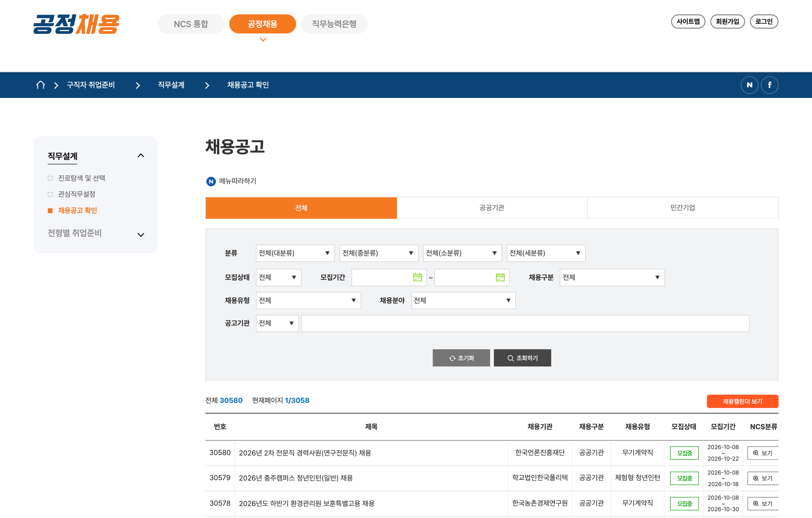Click the 채용캘린더 보기 button
Screen dimensions: 812x518
(x=742, y=401)
